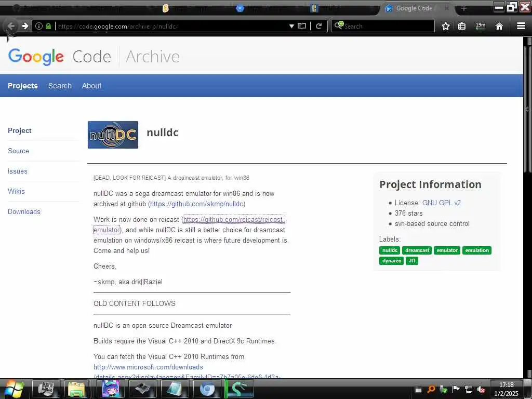Click the action center flag tray icon
Screen dimensions: 532x399
(x=456, y=390)
